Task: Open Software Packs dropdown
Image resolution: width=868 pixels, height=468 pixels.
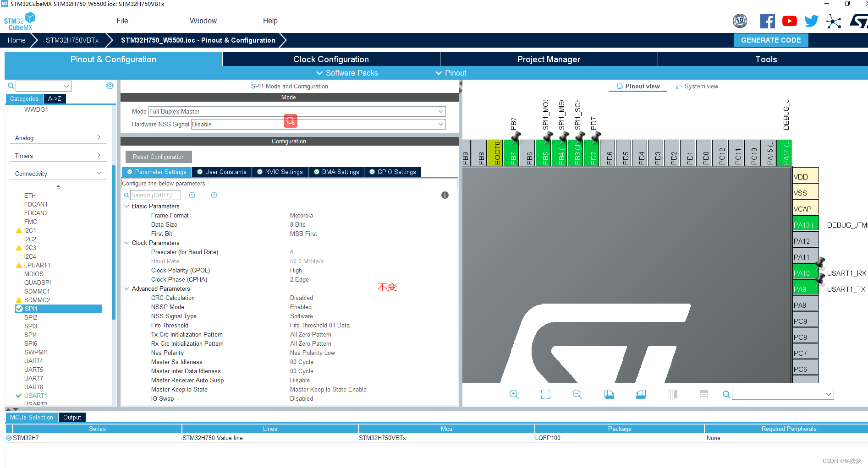Action: coord(347,73)
